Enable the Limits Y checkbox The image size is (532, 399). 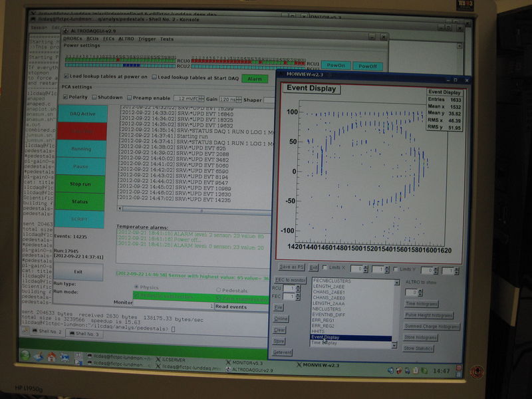pyautogui.click(x=396, y=269)
